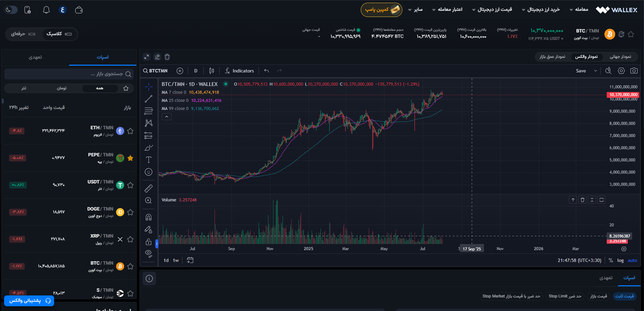This screenshot has width=644, height=311.
Task: Expand the معامله menu
Action: tap(579, 9)
